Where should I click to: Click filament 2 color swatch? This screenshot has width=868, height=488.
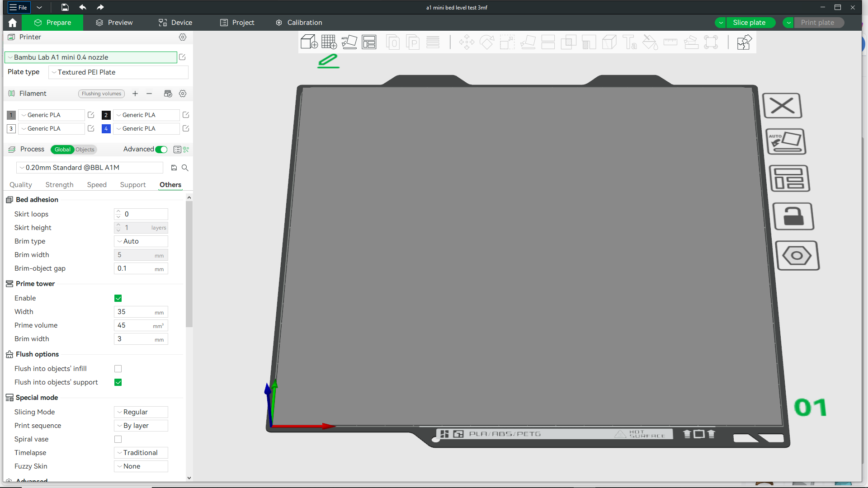click(x=106, y=115)
